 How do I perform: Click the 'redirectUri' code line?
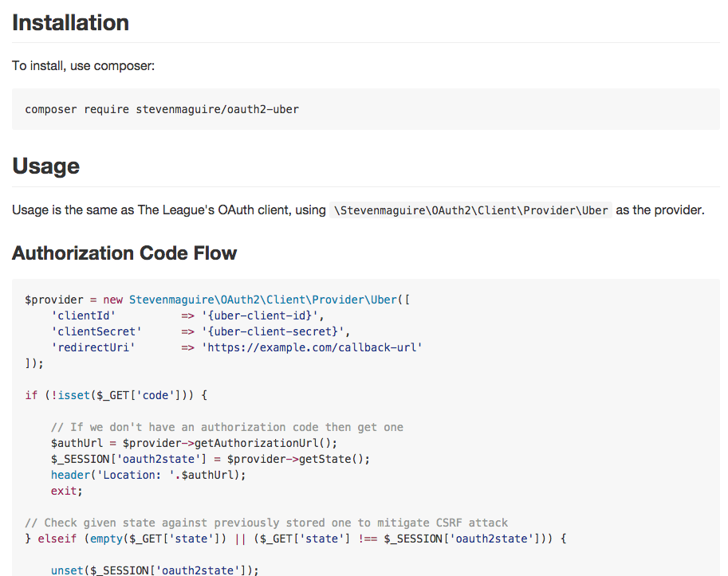click(x=237, y=347)
